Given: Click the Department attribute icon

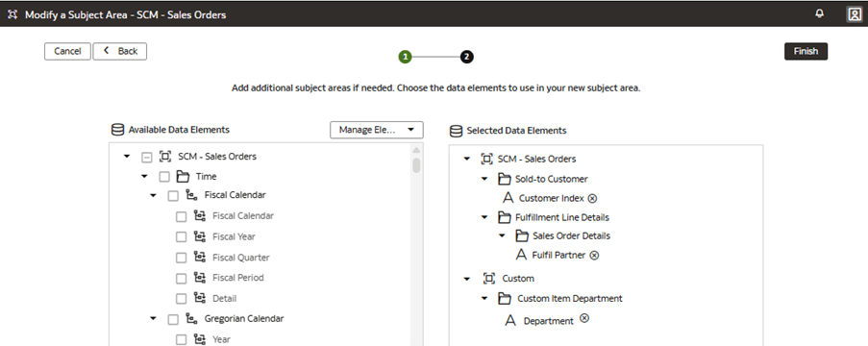Looking at the screenshot, I should tap(510, 321).
